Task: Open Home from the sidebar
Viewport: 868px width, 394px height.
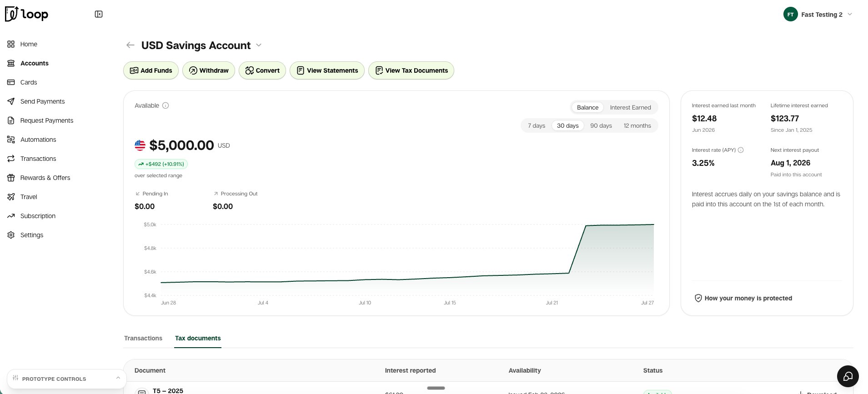Action: (x=29, y=44)
